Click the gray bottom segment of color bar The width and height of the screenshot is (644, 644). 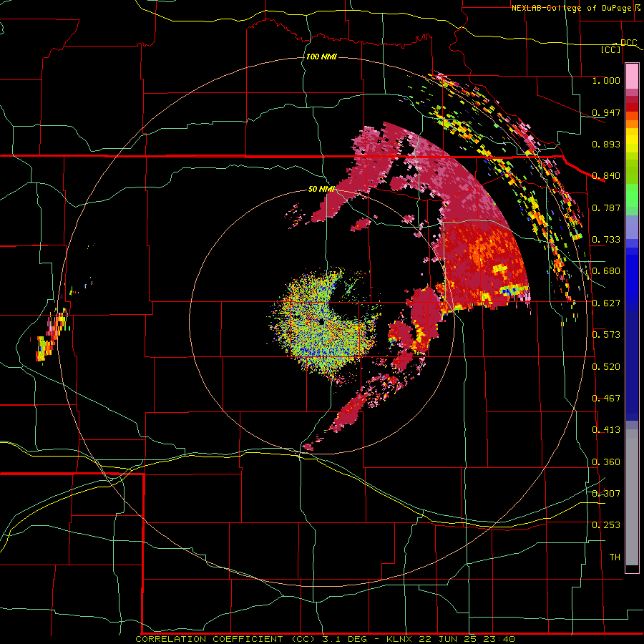632,497
